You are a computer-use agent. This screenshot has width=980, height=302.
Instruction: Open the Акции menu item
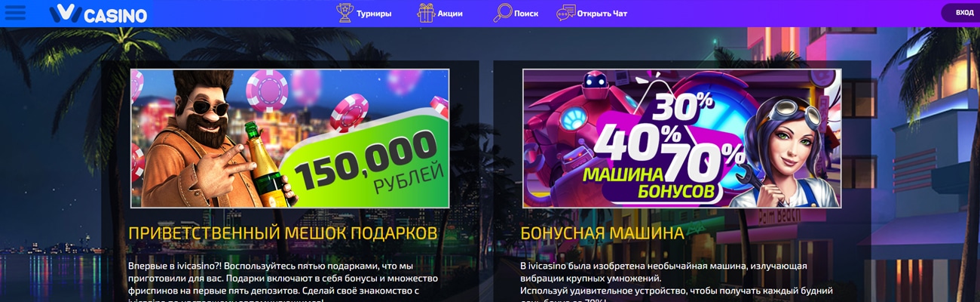[450, 14]
